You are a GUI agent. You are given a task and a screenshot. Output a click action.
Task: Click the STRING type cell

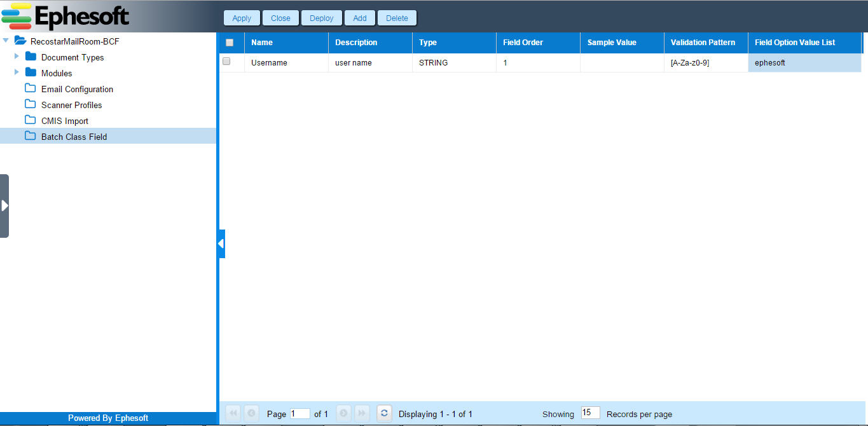[x=454, y=63]
